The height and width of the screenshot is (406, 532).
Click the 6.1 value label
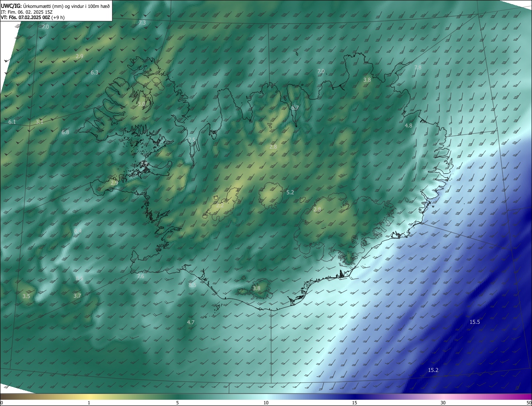(12, 122)
